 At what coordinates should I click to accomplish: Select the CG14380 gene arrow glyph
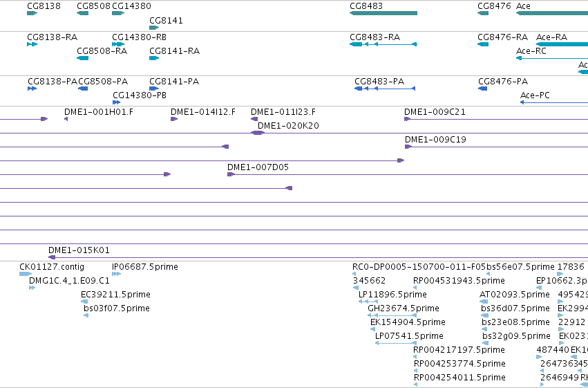118,13
